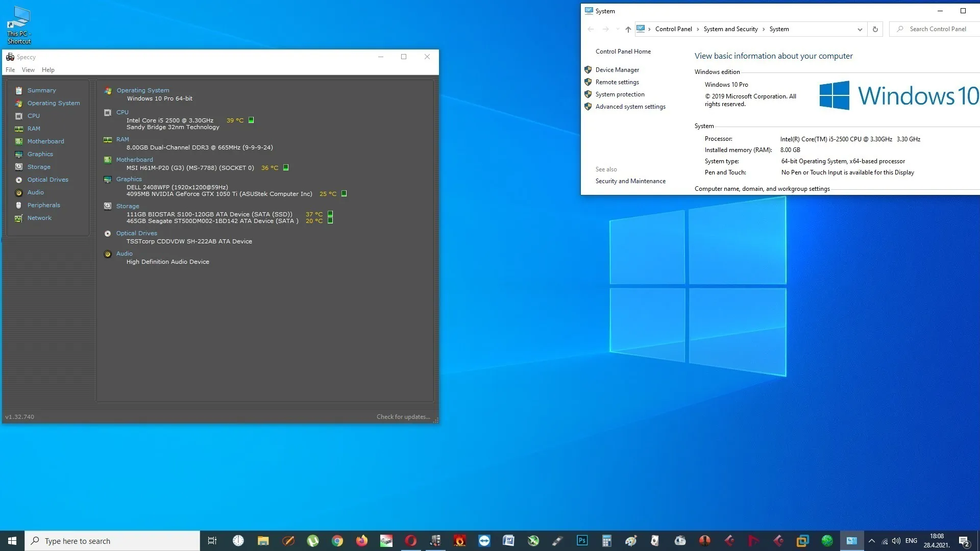Click the Operating System heading link in summary
Image resolution: width=980 pixels, height=551 pixels.
143,90
